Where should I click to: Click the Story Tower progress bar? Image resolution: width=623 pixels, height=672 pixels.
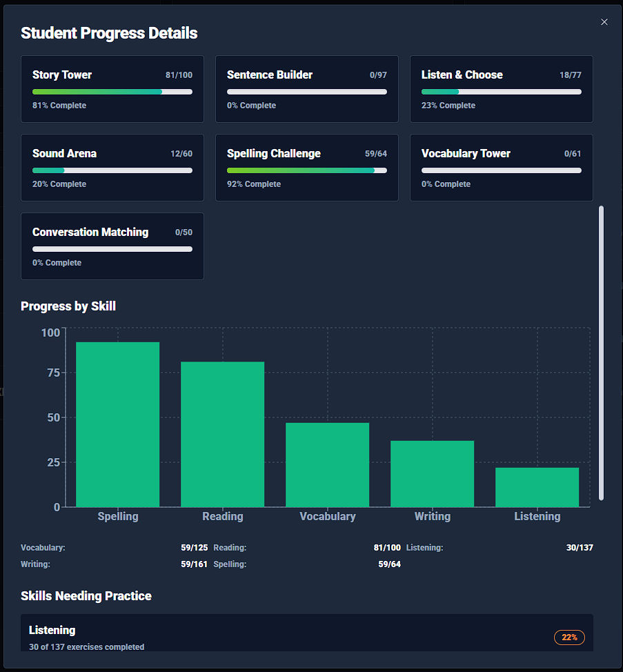point(112,91)
